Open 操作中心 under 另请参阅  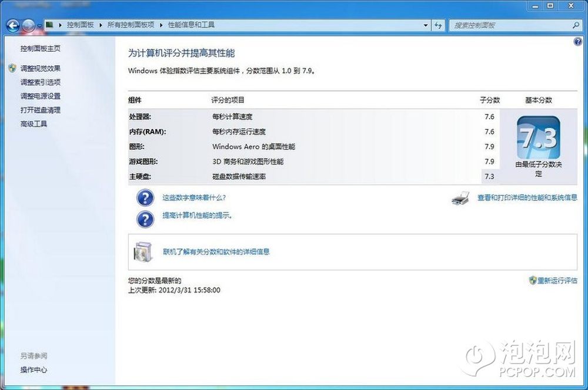(34, 370)
